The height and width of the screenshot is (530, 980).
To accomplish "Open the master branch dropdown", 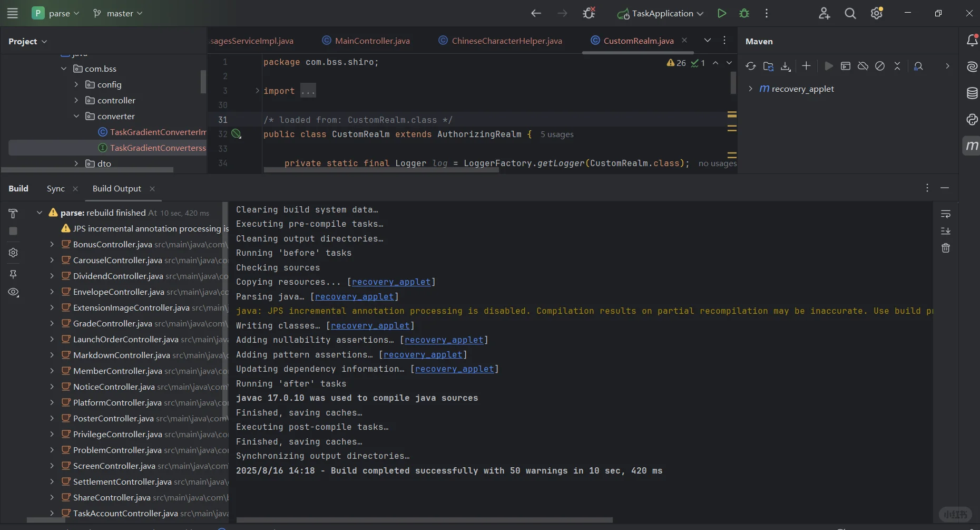I will 118,13.
